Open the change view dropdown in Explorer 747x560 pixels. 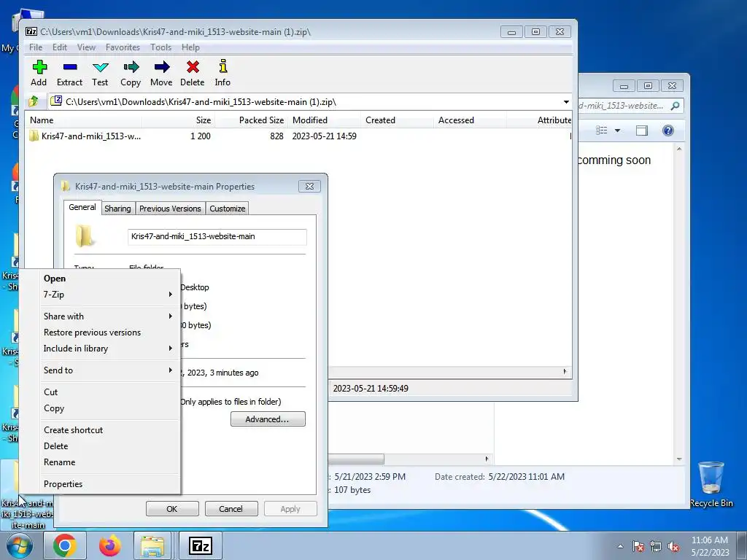617,131
